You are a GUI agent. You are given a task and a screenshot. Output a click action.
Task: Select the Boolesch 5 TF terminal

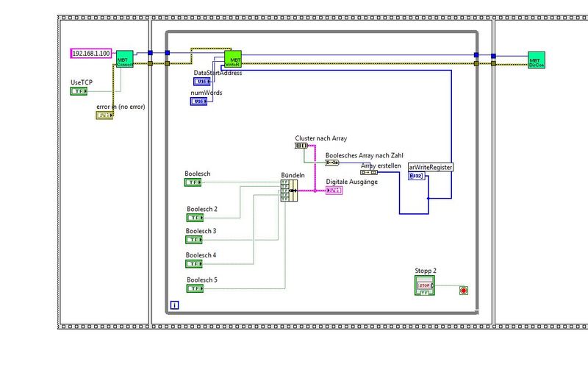click(x=195, y=288)
